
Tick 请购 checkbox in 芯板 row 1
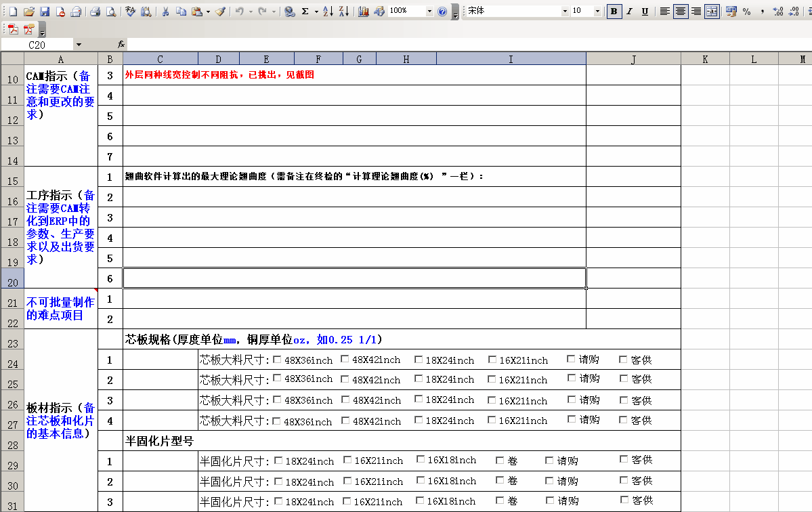[x=571, y=358]
